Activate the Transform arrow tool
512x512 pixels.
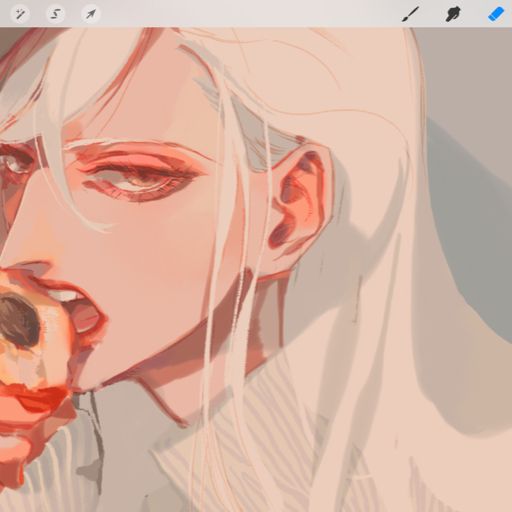(91, 14)
